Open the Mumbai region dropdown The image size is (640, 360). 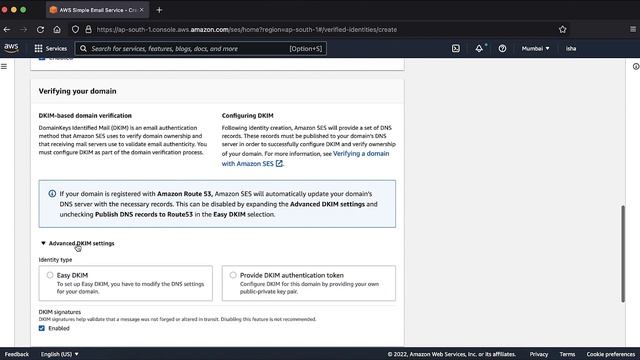(x=535, y=49)
